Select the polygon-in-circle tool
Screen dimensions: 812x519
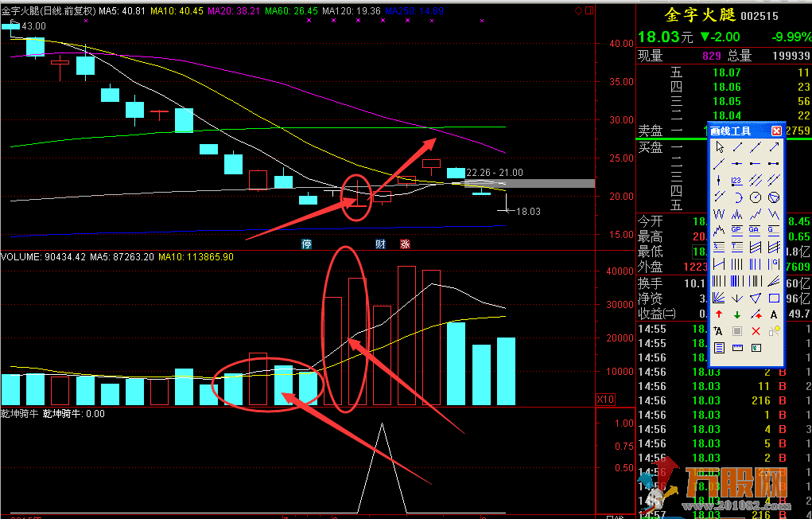tap(774, 197)
